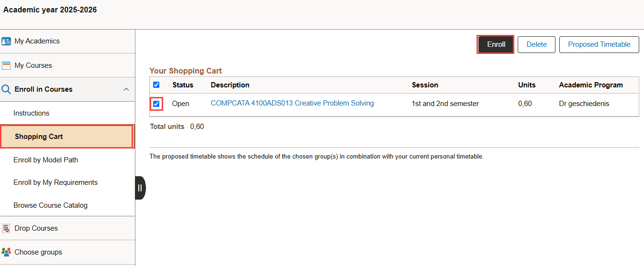The image size is (644, 266).
Task: Click the Choose groups people icon
Action: [6, 252]
